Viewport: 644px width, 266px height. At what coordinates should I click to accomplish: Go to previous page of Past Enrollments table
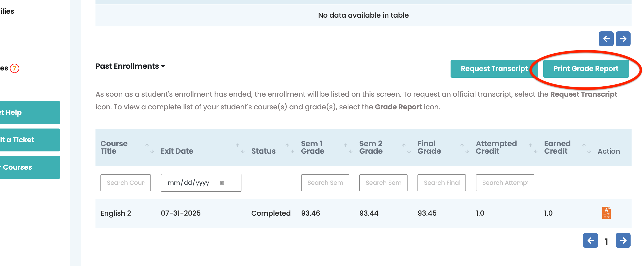[590, 240]
